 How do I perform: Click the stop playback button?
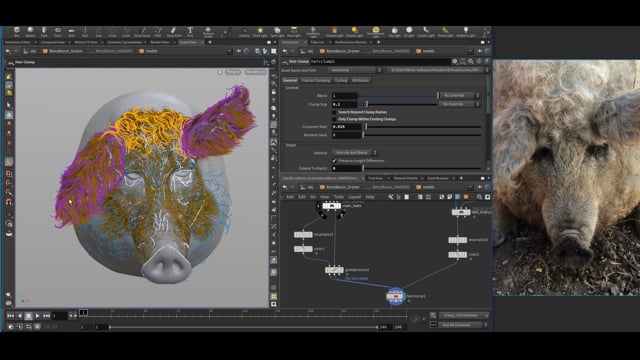pyautogui.click(x=28, y=316)
